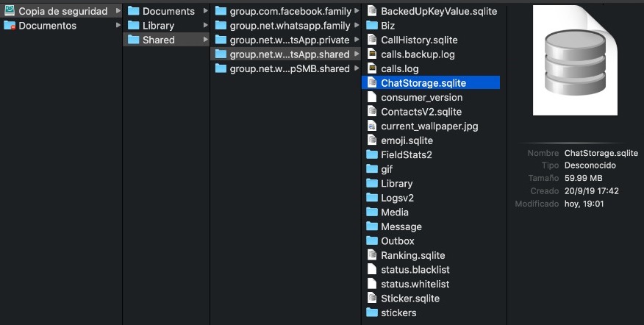Click the ContactsV2.sqlite file icon
The height and width of the screenshot is (325, 644).
click(372, 111)
